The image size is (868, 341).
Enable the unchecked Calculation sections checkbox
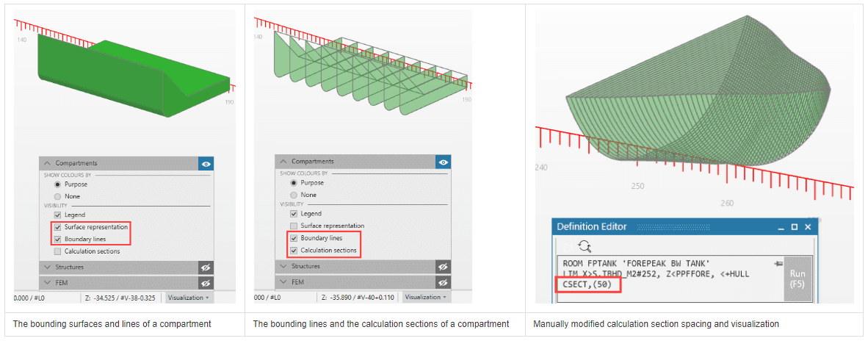(57, 251)
